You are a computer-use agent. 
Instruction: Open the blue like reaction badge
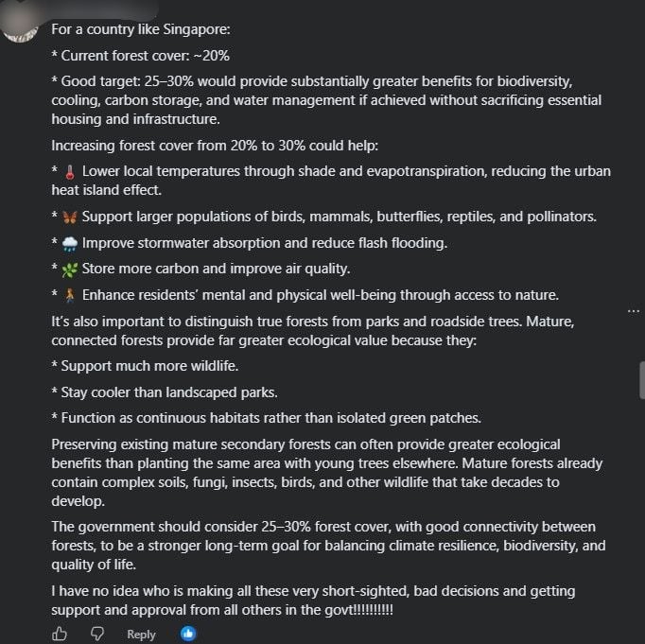coord(188,634)
